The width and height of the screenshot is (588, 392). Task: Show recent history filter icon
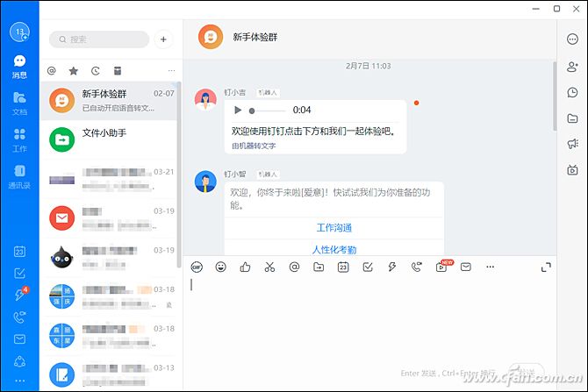click(x=96, y=70)
